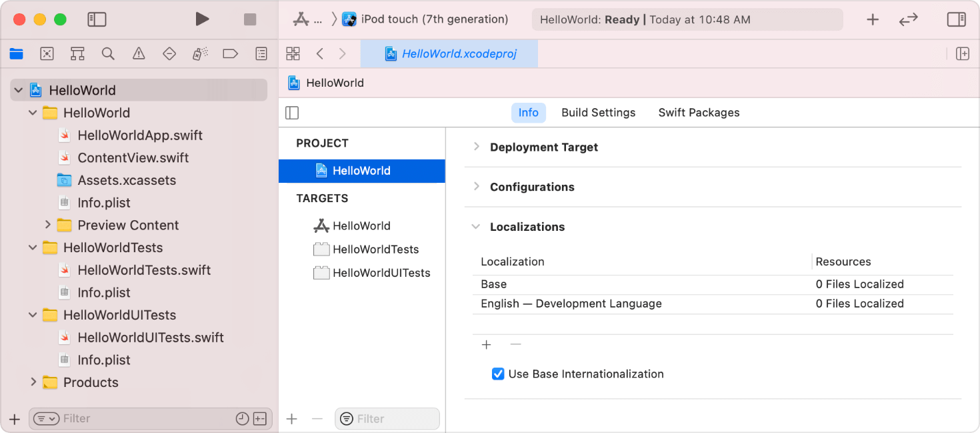Collapse the HelloWorld folder group
Screen dimensions: 980x433
point(33,113)
